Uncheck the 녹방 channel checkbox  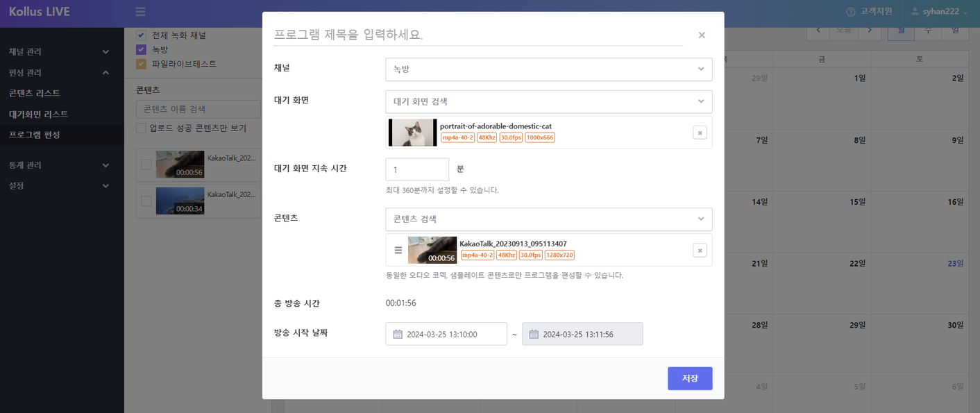pyautogui.click(x=141, y=49)
